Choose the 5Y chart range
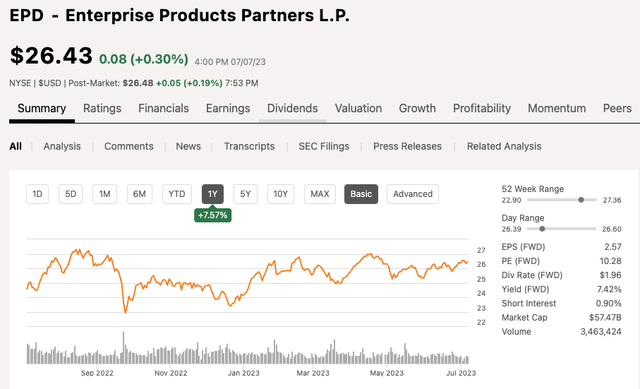This screenshot has height=389, width=640. pos(245,194)
